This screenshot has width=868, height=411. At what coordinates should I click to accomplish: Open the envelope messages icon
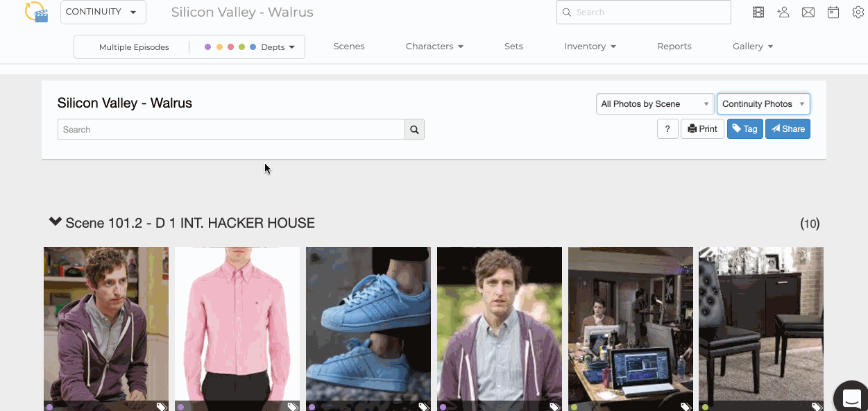(808, 12)
